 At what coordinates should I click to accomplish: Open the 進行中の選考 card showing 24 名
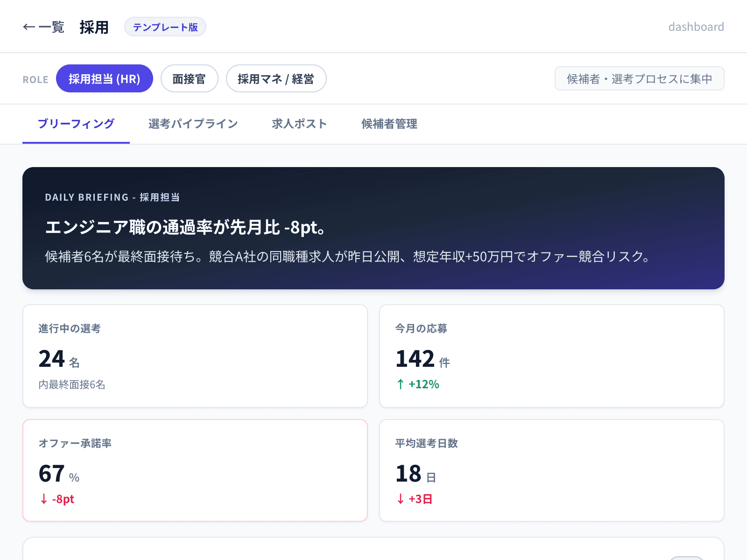(195, 356)
